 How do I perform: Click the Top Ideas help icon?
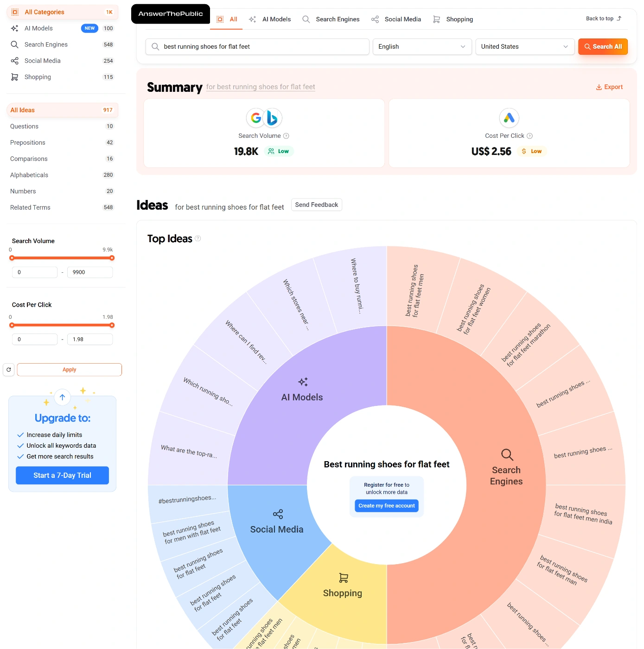198,238
